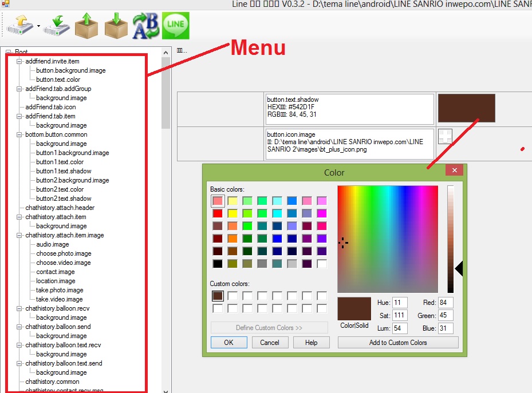The height and width of the screenshot is (393, 532).
Task: Open the A-B translate tool
Action: click(145, 25)
